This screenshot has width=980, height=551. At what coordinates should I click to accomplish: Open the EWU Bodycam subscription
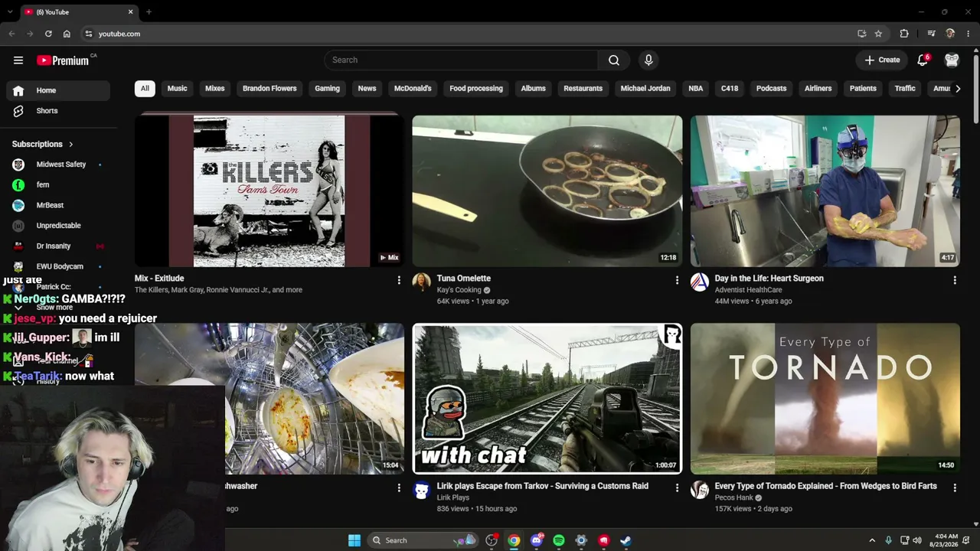58,266
